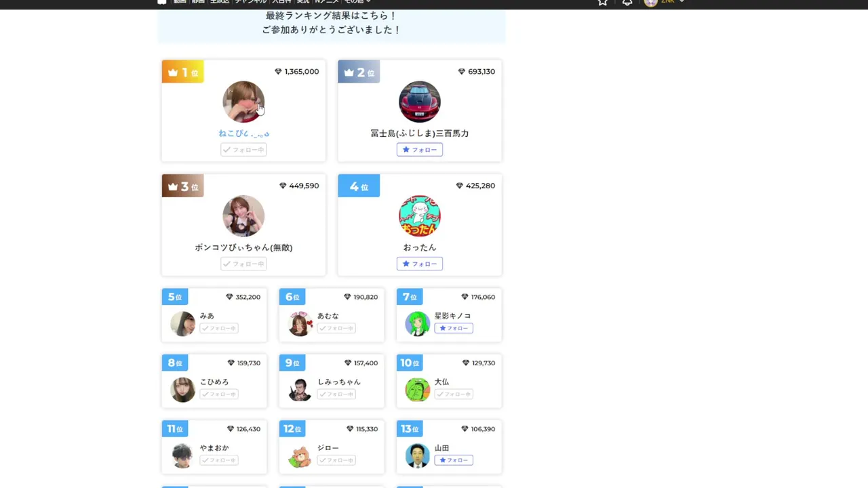
Task: Click the crown icon on rank 1 badge
Action: pyautogui.click(x=173, y=73)
